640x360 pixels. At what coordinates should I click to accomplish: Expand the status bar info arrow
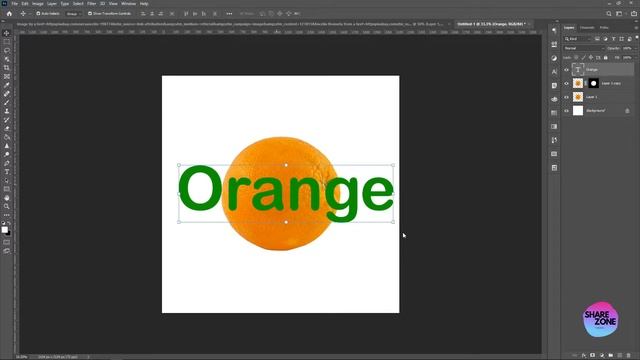coord(89,357)
